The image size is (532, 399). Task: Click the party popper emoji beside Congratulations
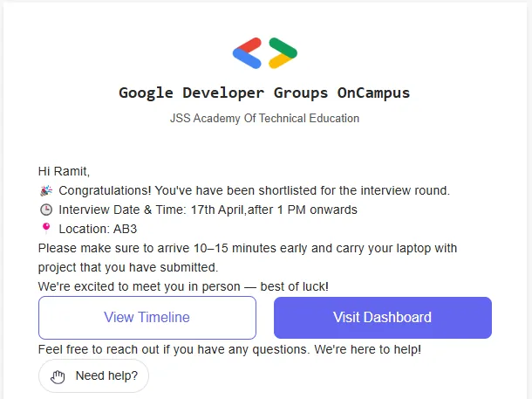click(46, 191)
